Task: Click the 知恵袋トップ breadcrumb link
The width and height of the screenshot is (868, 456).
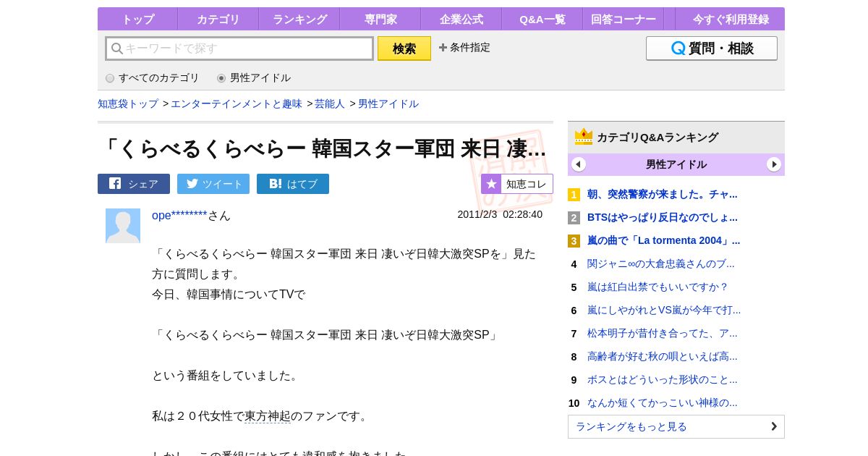Action: click(x=128, y=104)
